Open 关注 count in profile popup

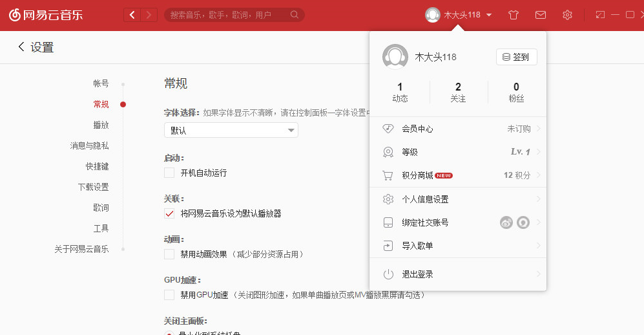[459, 92]
